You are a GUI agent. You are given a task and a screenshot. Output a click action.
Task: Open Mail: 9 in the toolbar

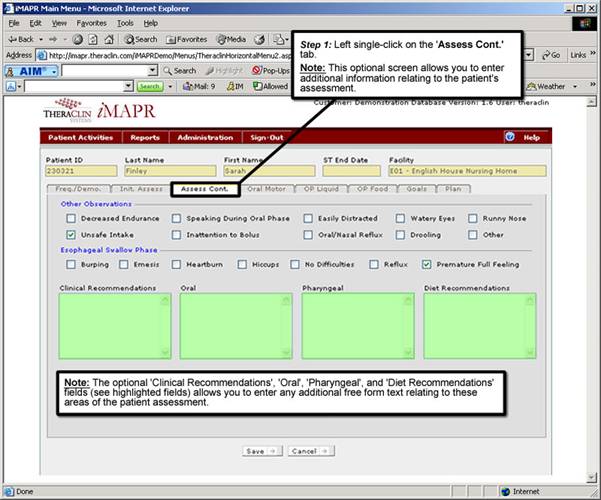[199, 87]
